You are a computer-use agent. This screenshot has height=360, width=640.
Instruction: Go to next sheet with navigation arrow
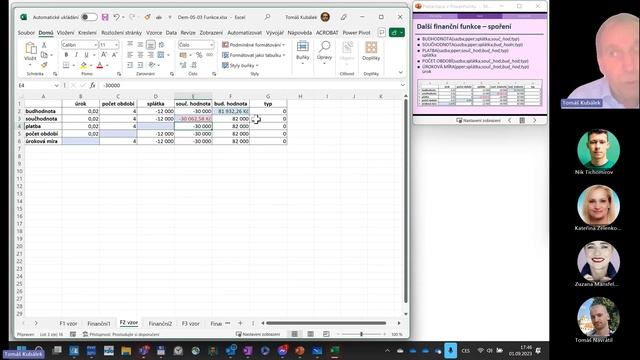[36, 323]
